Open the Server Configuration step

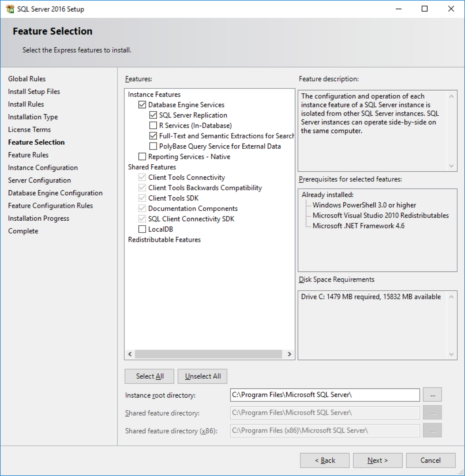(x=40, y=180)
